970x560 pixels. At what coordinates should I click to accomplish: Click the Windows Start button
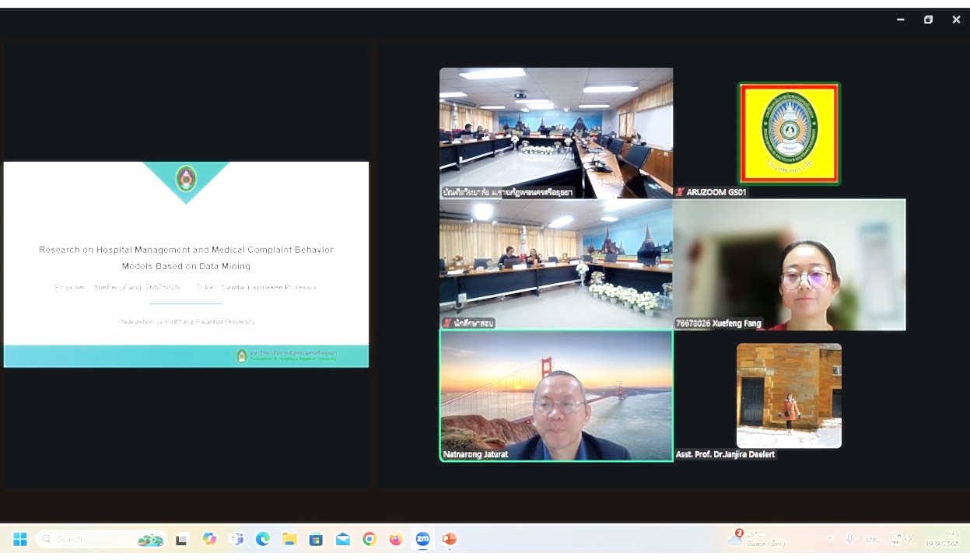coord(20,539)
